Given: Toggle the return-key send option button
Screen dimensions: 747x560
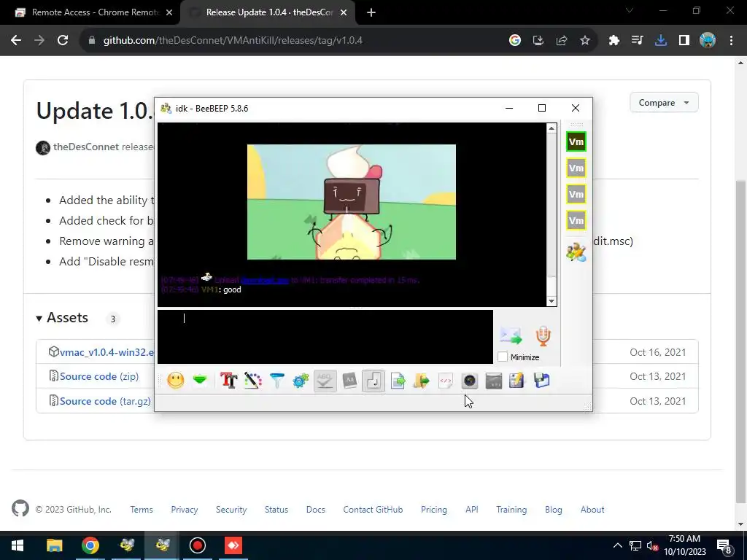Looking at the screenshot, I should (373, 381).
